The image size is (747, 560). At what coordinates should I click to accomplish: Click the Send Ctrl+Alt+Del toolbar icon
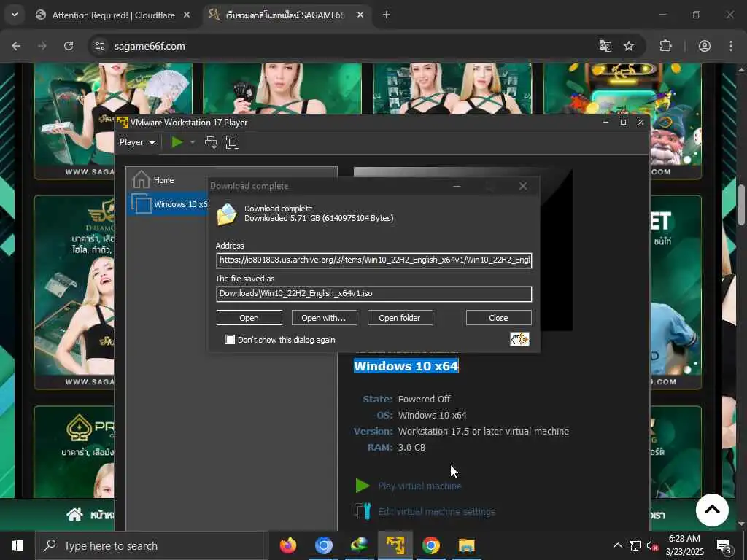pos(211,142)
